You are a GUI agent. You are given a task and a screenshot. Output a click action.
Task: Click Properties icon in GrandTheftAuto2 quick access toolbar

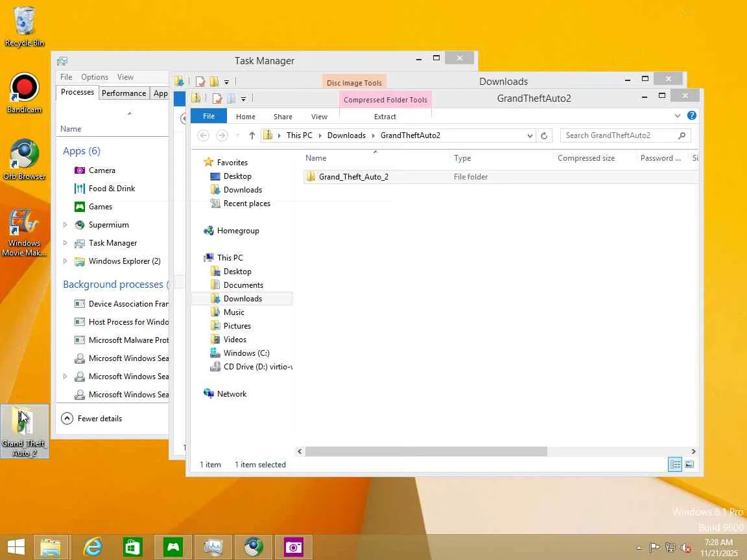[x=217, y=99]
